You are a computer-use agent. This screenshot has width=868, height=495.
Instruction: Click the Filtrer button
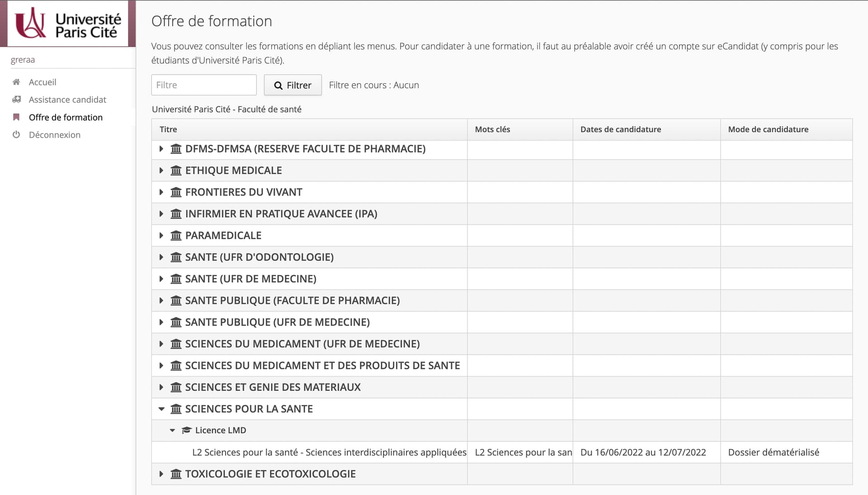coord(292,85)
